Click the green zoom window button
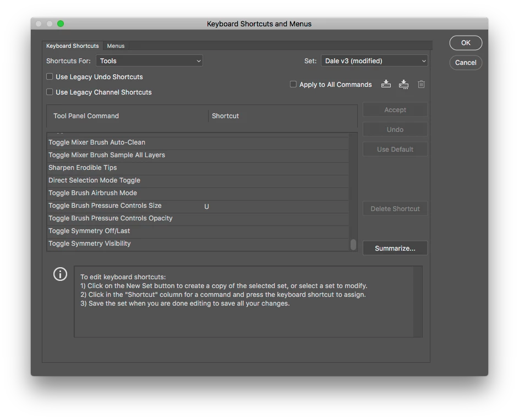 coord(61,24)
